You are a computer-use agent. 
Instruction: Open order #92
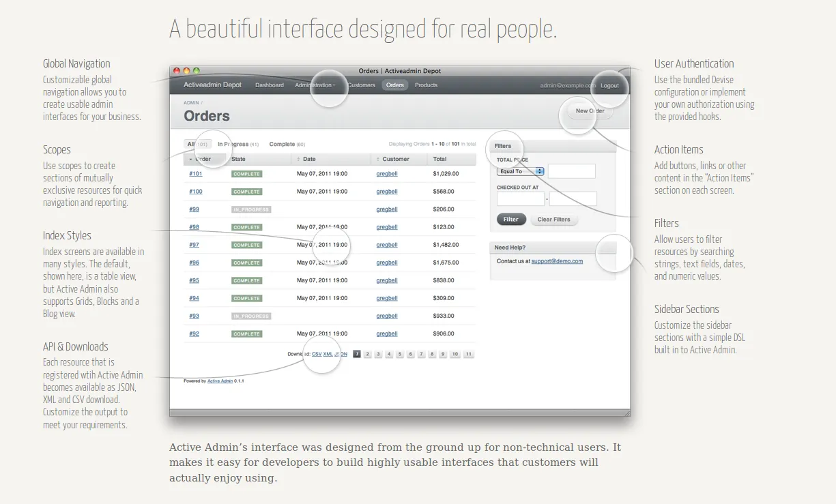pos(194,333)
